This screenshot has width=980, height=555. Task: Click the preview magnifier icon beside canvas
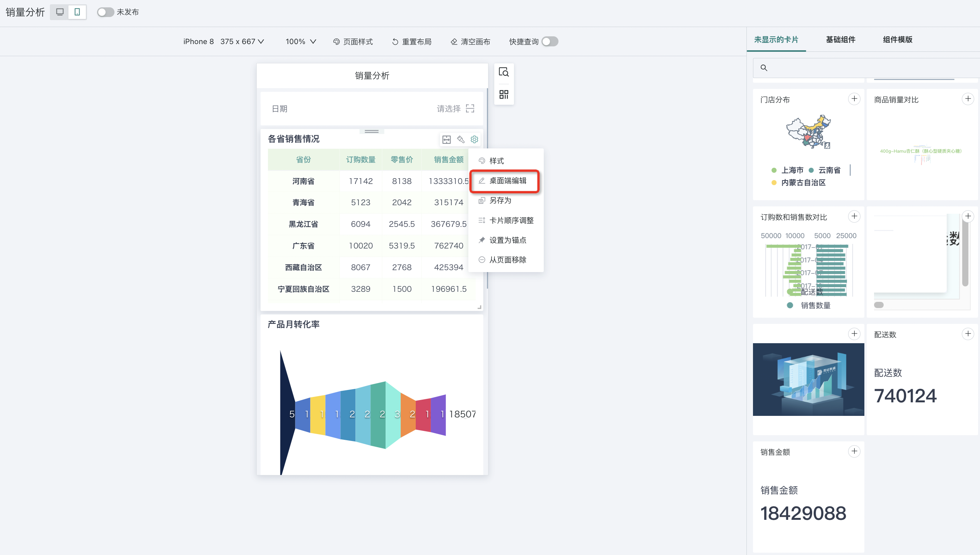(x=504, y=72)
